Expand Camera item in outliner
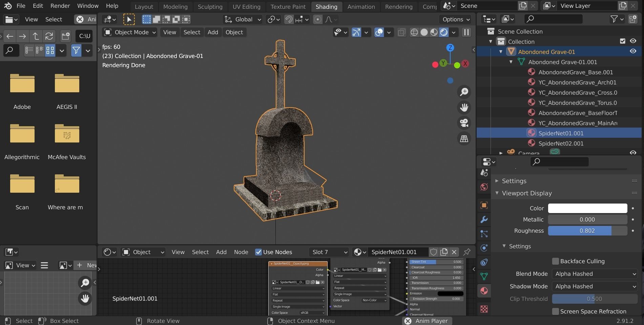Image resolution: width=644 pixels, height=325 pixels. [x=501, y=153]
